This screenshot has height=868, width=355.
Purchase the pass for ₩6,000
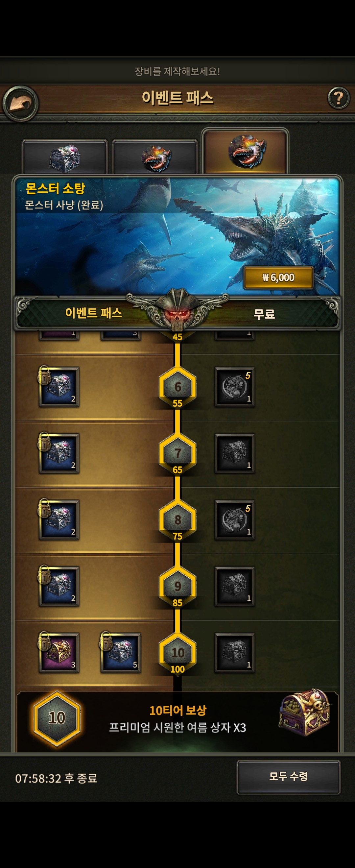pyautogui.click(x=278, y=277)
